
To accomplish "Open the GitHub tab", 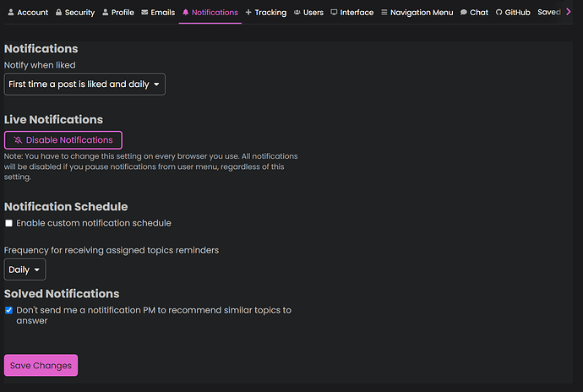I will click(513, 13).
